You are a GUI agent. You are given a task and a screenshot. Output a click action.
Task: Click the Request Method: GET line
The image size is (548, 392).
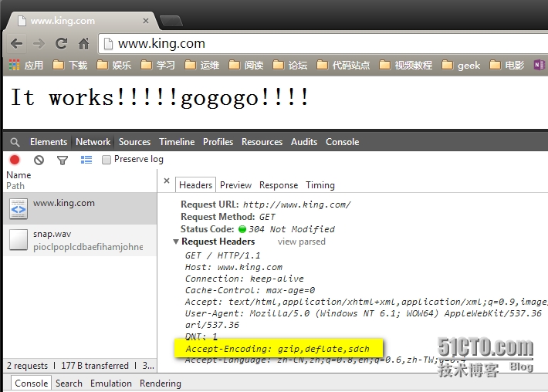click(x=228, y=217)
